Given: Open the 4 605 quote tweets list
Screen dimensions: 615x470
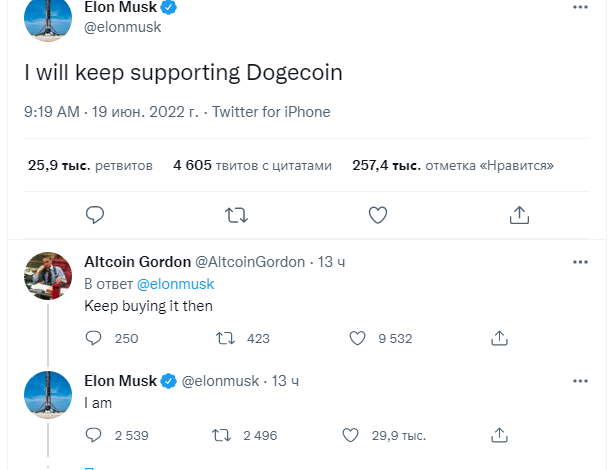Looking at the screenshot, I should 251,166.
